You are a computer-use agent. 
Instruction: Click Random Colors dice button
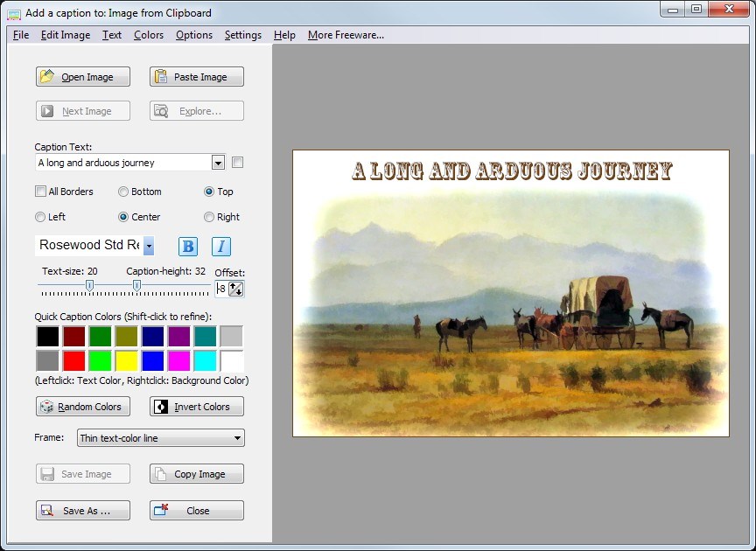tap(83, 407)
